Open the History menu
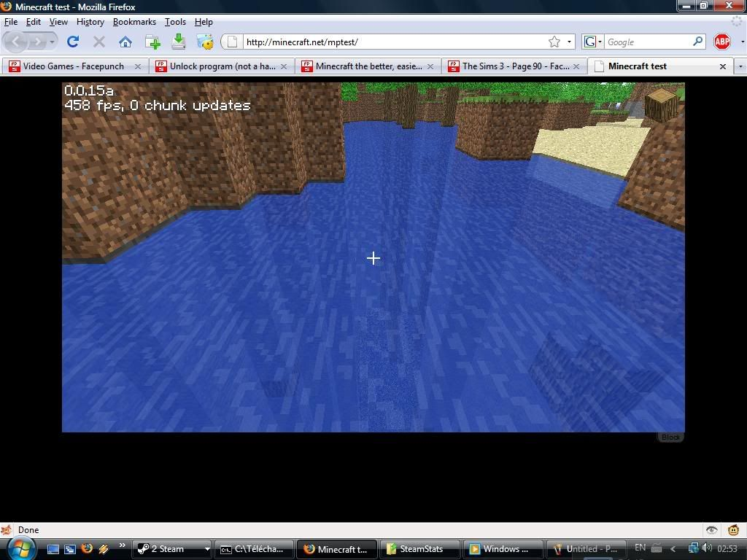This screenshot has width=747, height=560. coord(90,22)
